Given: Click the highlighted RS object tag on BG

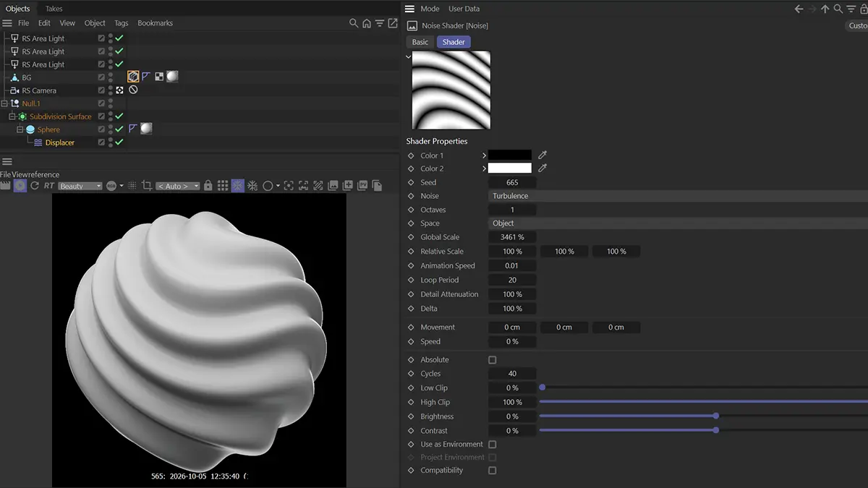Looking at the screenshot, I should [x=133, y=76].
